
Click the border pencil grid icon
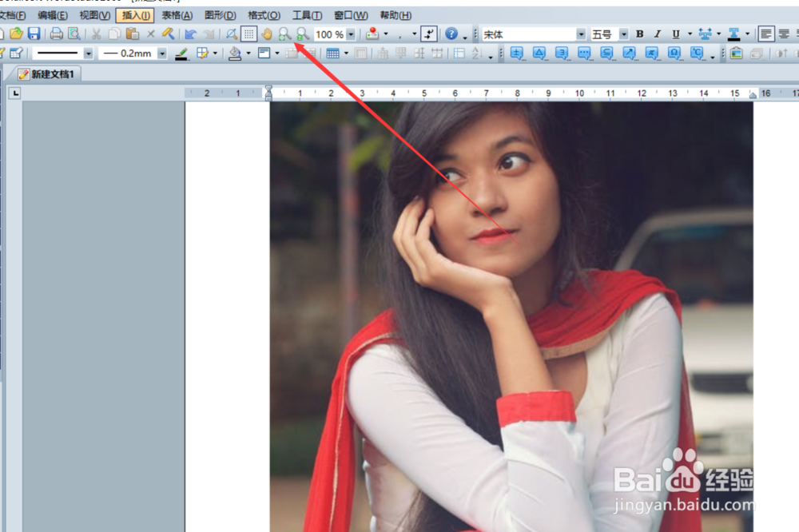point(202,54)
